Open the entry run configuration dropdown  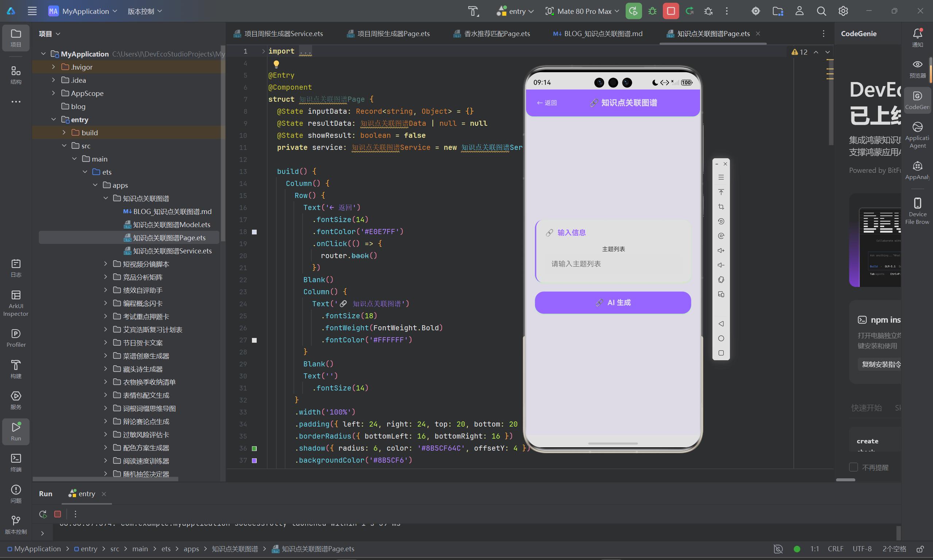click(x=516, y=11)
